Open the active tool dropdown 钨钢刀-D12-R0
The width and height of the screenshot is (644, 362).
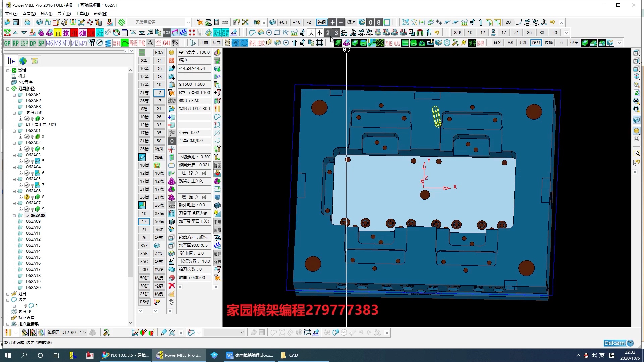84,333
